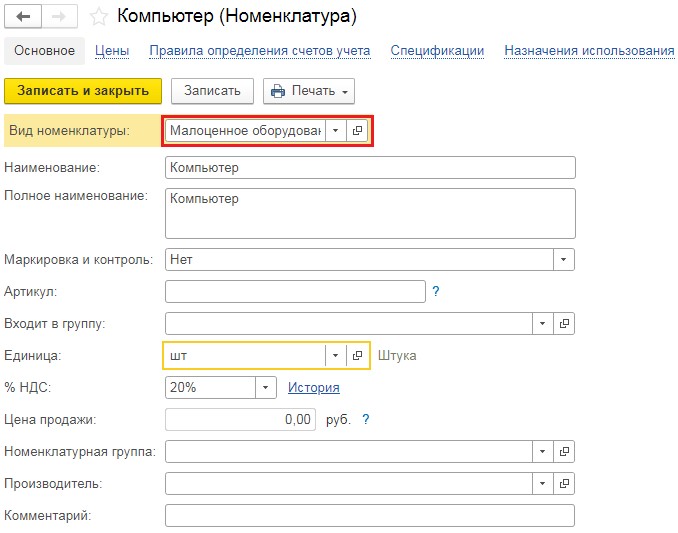Open the Спецификации tab
The image size is (678, 533).
pyautogui.click(x=437, y=51)
